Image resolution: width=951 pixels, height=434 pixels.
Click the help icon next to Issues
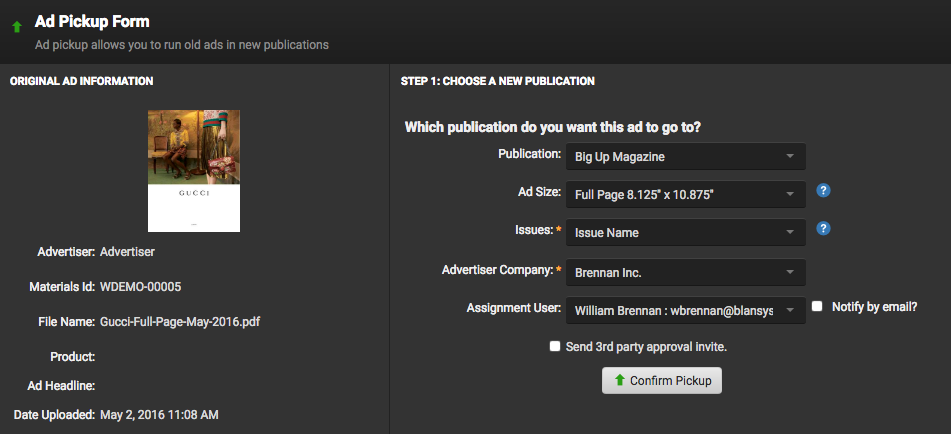[x=823, y=229]
